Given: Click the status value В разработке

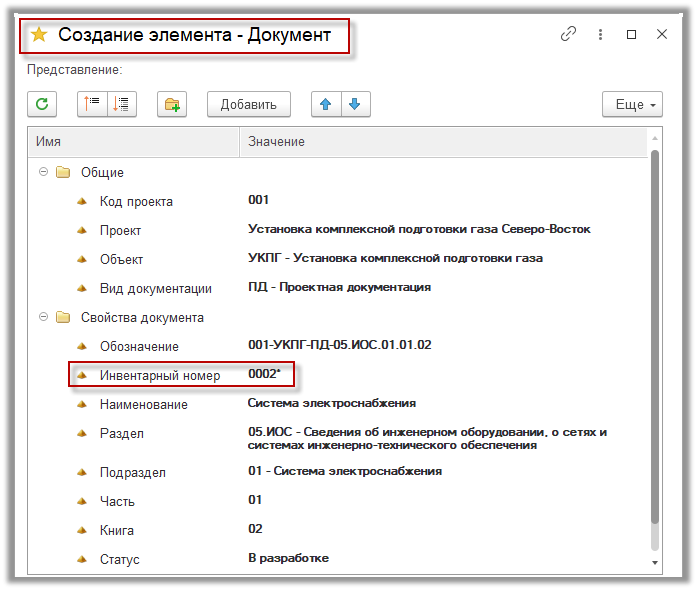Looking at the screenshot, I should pos(288,558).
